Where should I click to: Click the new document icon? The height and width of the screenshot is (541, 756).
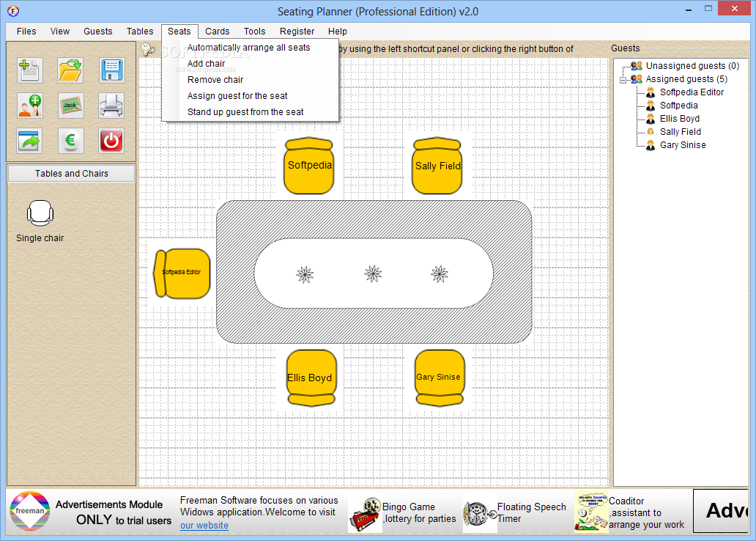coord(29,70)
